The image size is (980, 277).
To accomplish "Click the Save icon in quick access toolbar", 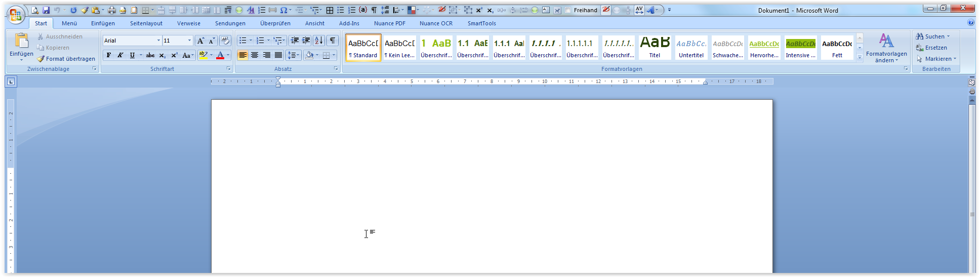I will coord(46,10).
